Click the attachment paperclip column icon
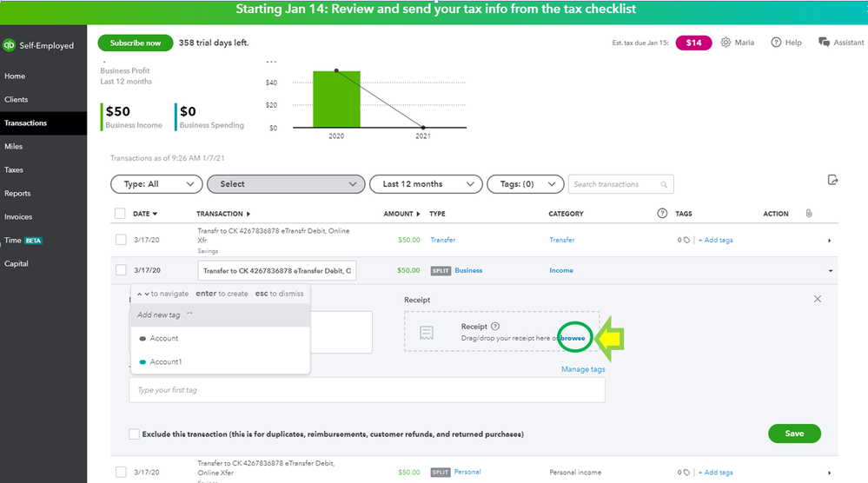 click(x=809, y=214)
